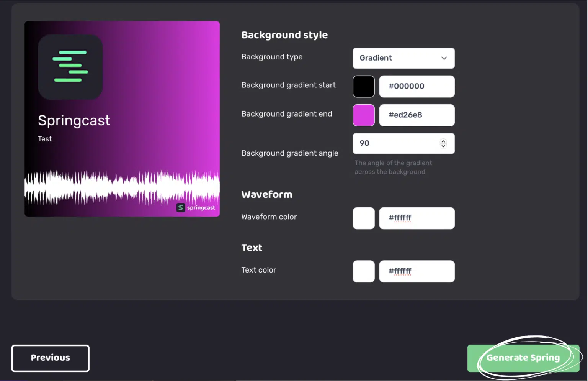Viewport: 588px width, 381px height.
Task: Click the white Text color swatch
Action: 364,271
